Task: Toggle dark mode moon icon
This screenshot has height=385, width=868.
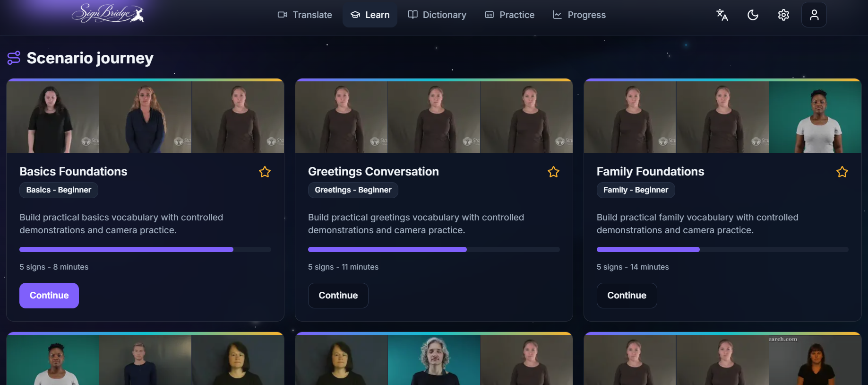Action: pyautogui.click(x=753, y=15)
